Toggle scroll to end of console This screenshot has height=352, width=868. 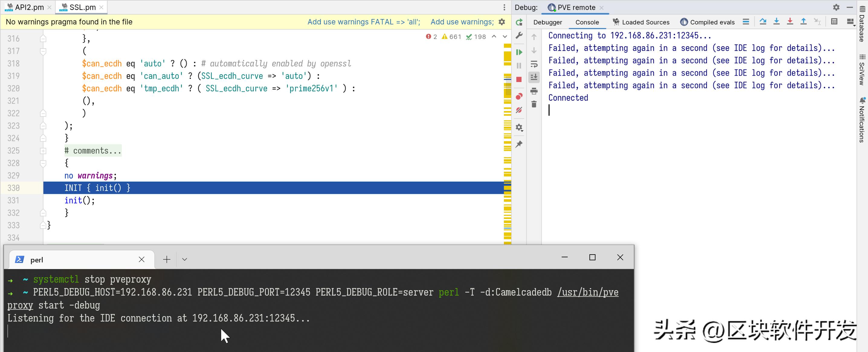pyautogui.click(x=534, y=77)
